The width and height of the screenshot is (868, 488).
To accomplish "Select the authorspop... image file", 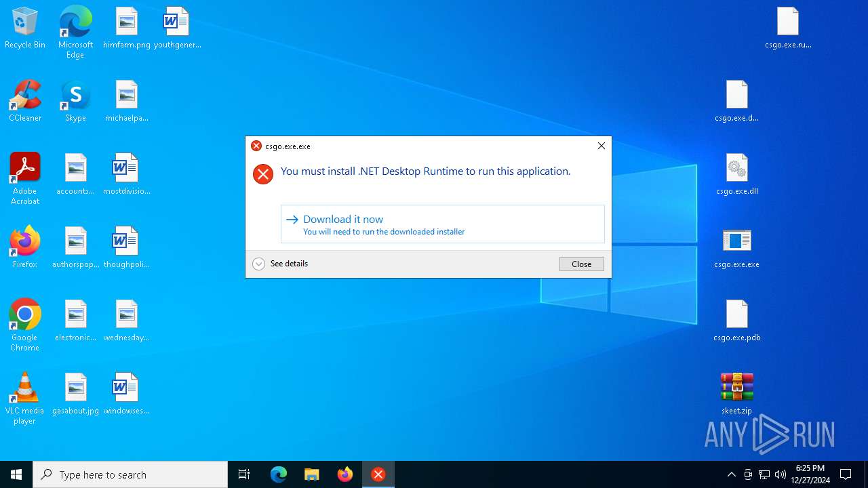I will pos(75,247).
